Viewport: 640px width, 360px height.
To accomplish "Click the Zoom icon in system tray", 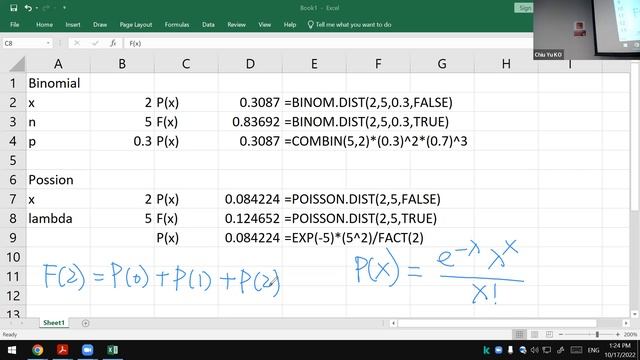I will click(x=498, y=350).
